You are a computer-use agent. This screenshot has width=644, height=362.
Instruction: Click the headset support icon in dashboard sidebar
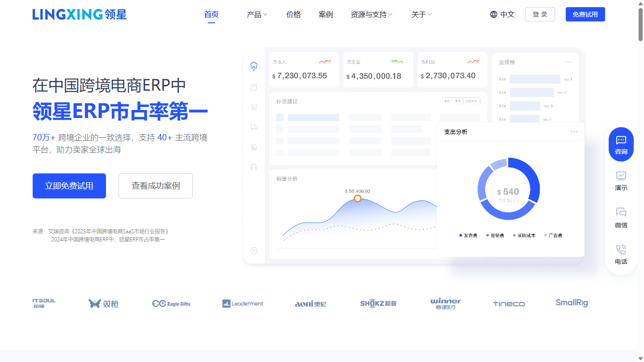point(254,167)
